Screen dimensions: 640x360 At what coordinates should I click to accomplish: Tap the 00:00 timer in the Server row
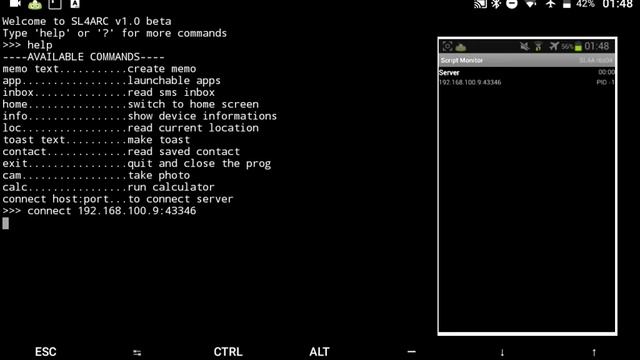point(607,72)
